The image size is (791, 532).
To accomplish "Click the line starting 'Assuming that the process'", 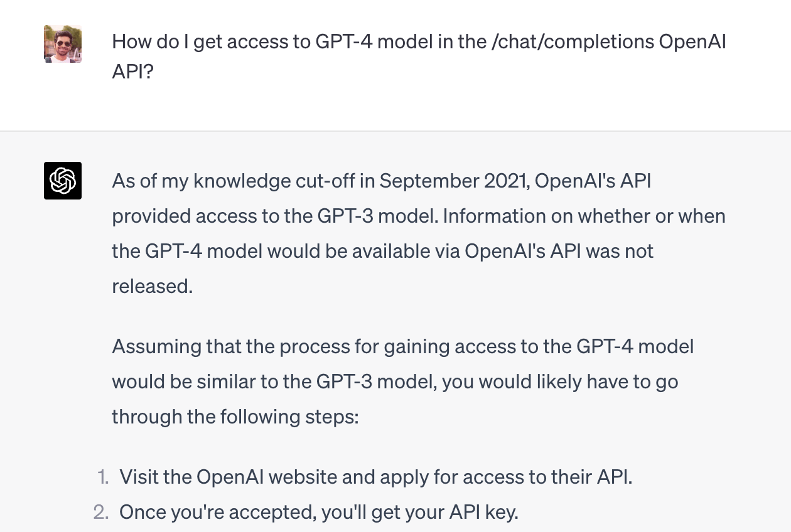I will (x=403, y=347).
